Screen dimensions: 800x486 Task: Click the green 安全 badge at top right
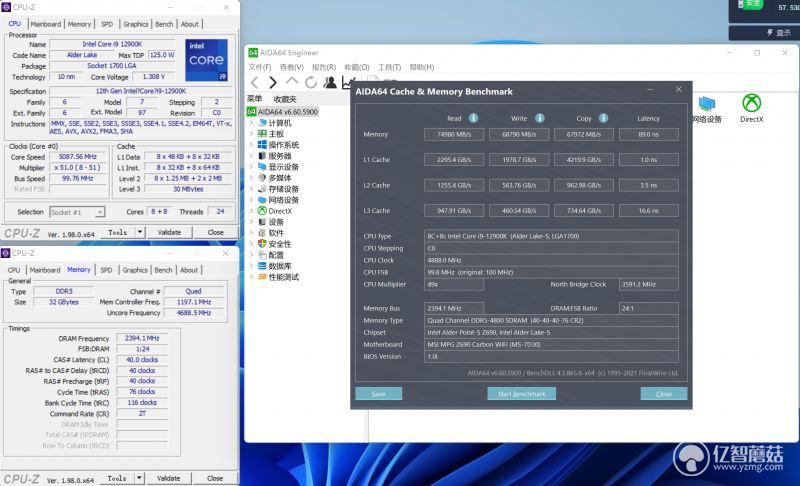pyautogui.click(x=752, y=4)
